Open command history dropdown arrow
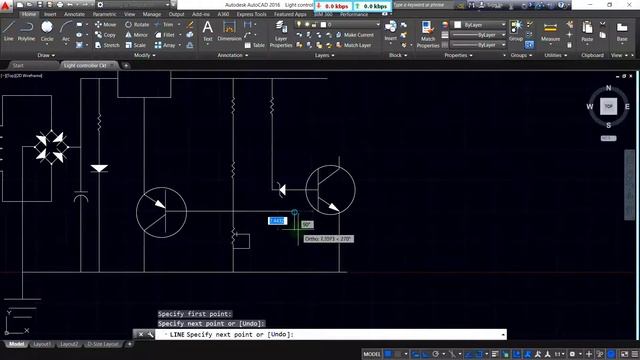Image resolution: width=640 pixels, height=360 pixels. [503, 334]
